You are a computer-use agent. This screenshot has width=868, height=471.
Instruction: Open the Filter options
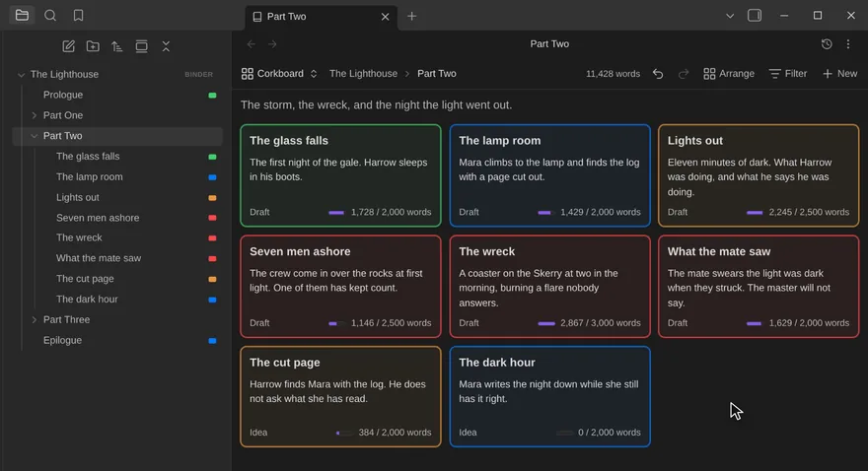point(788,74)
